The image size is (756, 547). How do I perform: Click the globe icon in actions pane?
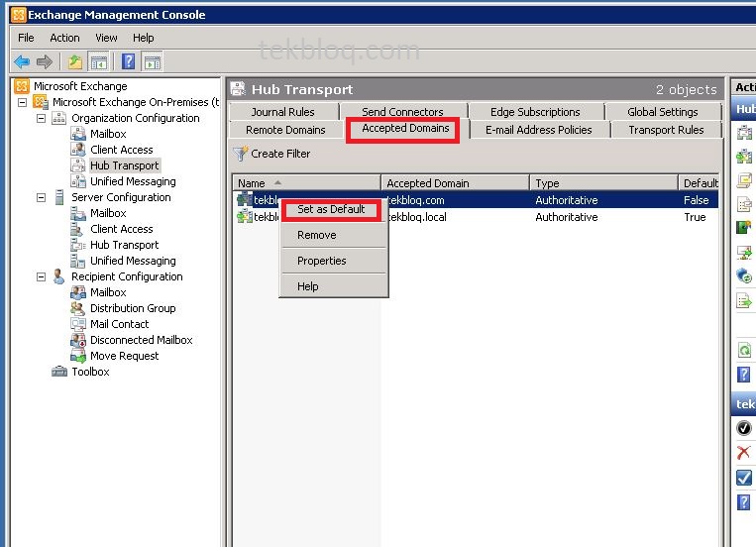point(744,275)
